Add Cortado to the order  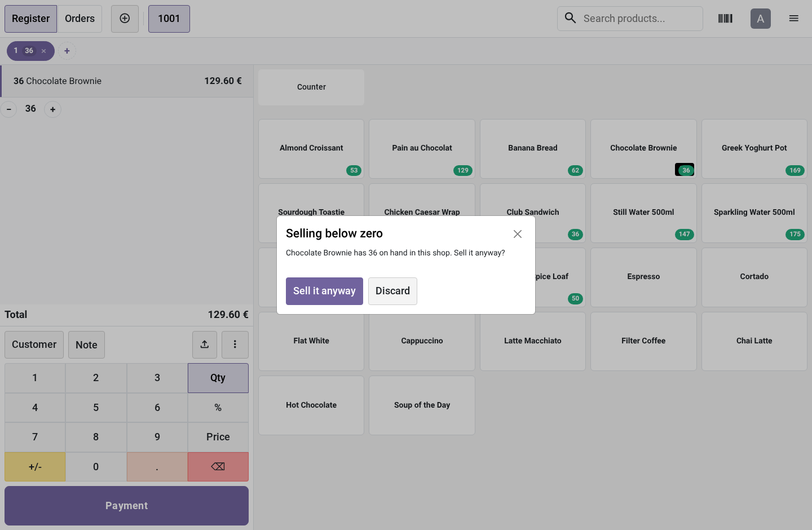click(x=754, y=277)
